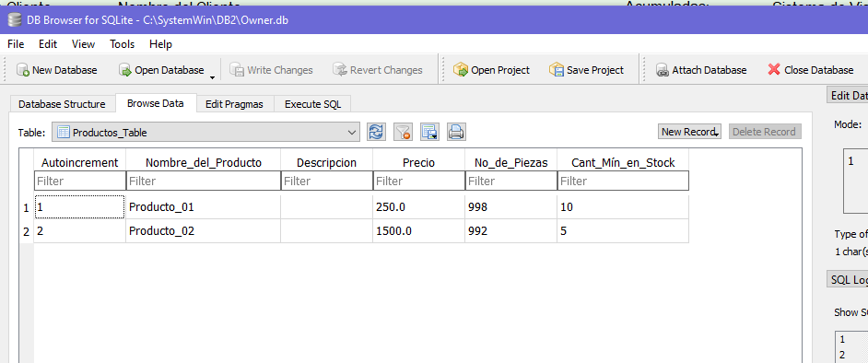Click the SQL Log panel header
Viewport: 868px width, 363px height.
click(847, 280)
